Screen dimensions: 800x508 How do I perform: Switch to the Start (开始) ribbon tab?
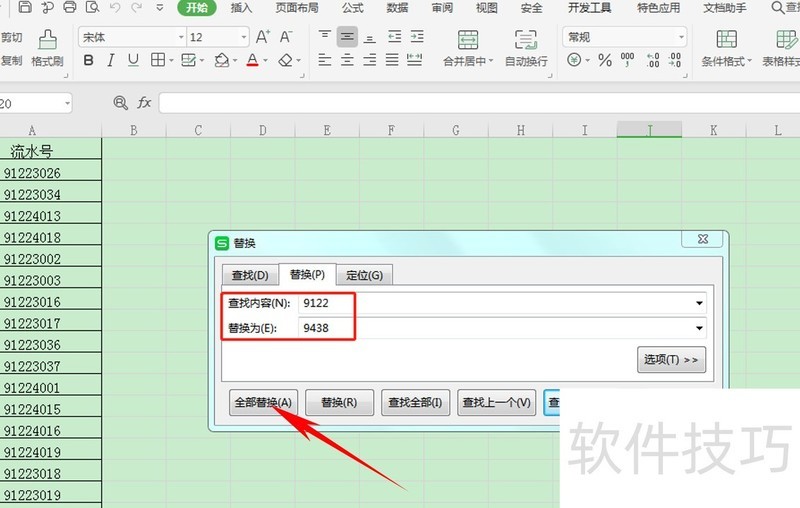point(197,8)
